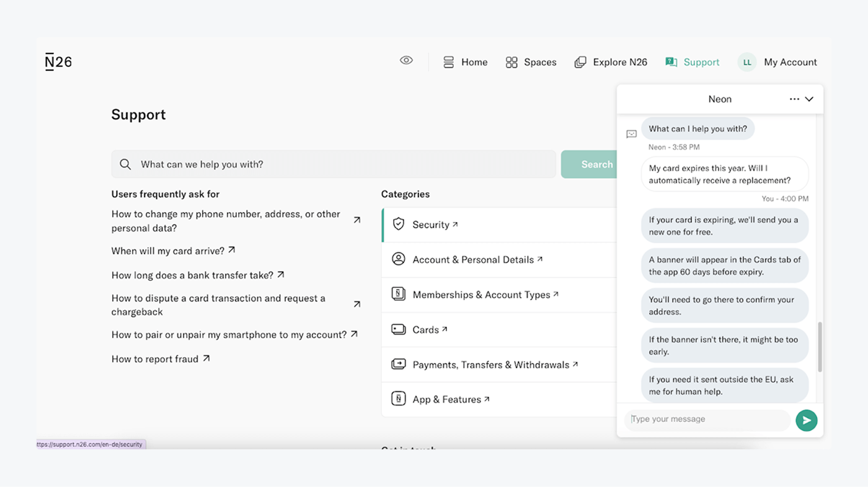Click the Payments, Transfers & Withdrawals icon
This screenshot has width=868, height=487.
coord(399,364)
